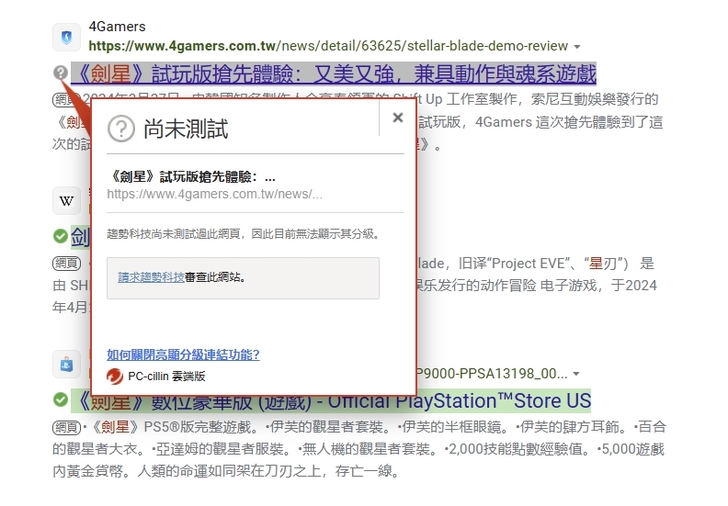Click the 4Gamers site favicon
Screen dimensions: 728x506
(66, 37)
